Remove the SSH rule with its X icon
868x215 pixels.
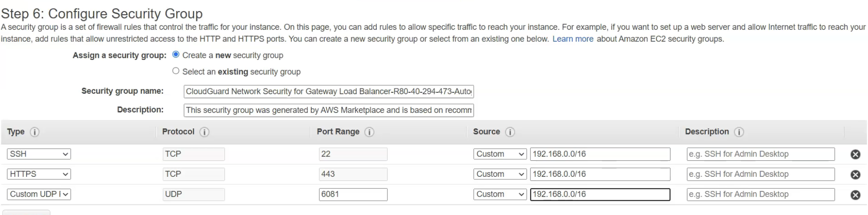855,155
